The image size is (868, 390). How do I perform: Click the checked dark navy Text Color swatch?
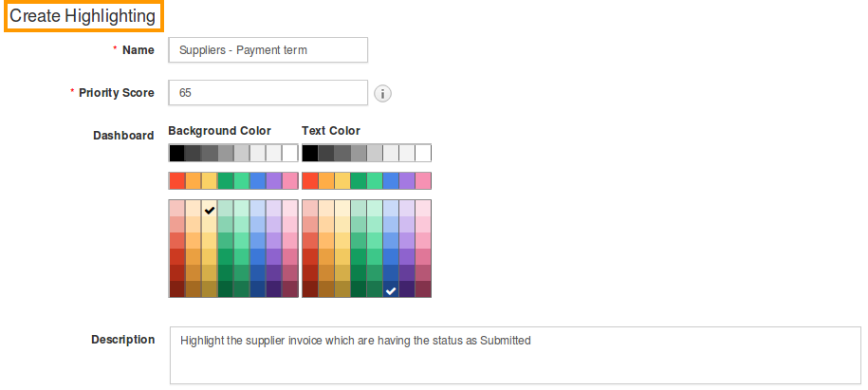(391, 289)
